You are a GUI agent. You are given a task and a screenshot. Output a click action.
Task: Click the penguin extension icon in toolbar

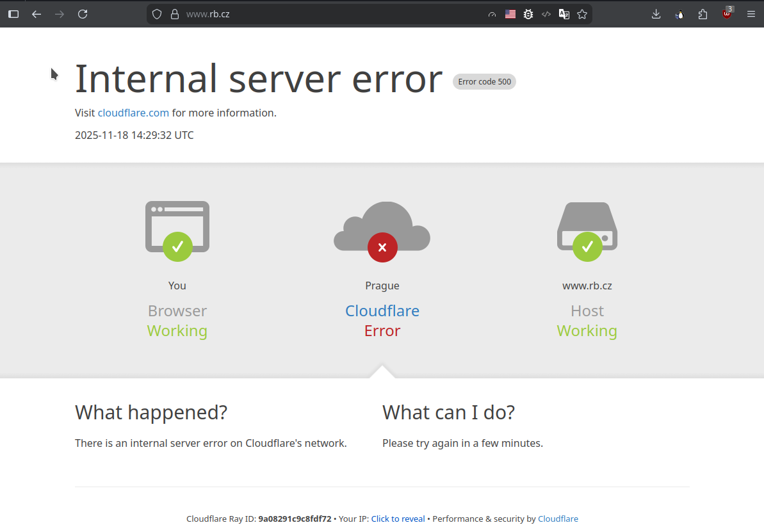(x=679, y=15)
